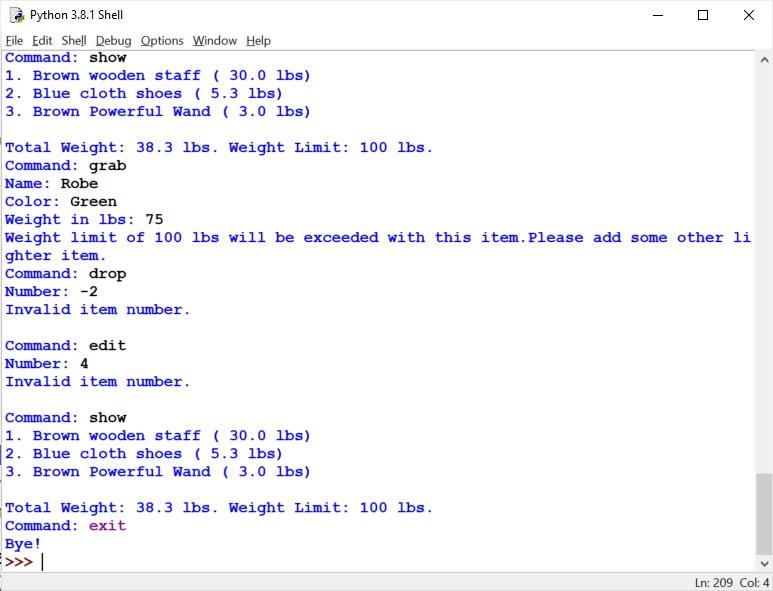Click the 'Command: edit' line
773x591 pixels.
click(x=66, y=346)
